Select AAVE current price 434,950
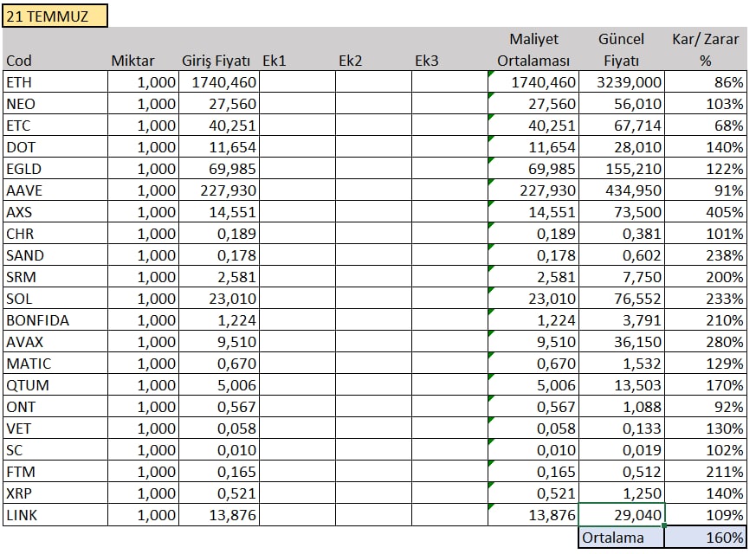 [622, 190]
